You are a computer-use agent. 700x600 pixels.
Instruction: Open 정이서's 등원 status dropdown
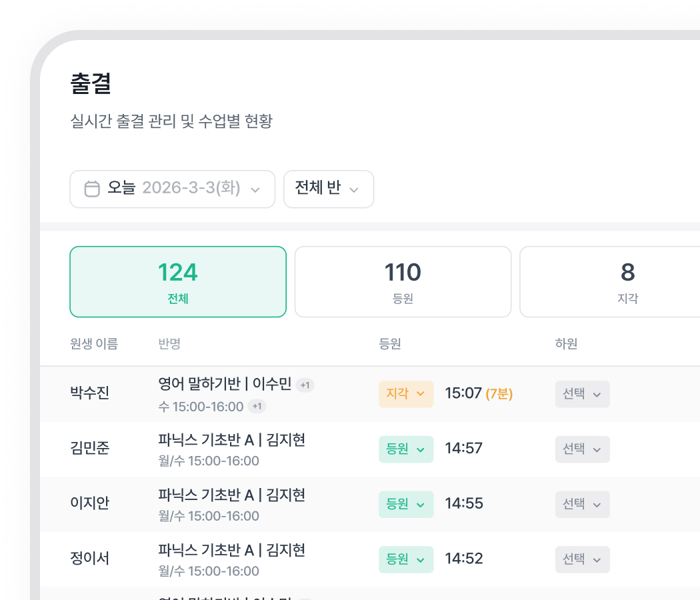(405, 560)
